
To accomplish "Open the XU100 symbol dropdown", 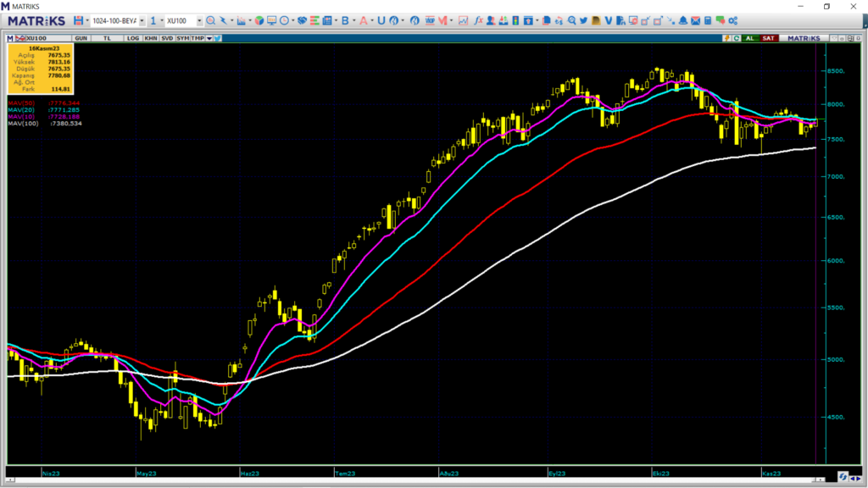I will click(x=198, y=20).
